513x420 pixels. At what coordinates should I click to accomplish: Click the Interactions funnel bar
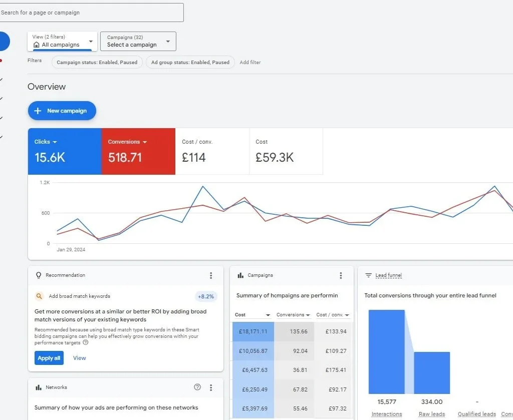tap(386, 352)
